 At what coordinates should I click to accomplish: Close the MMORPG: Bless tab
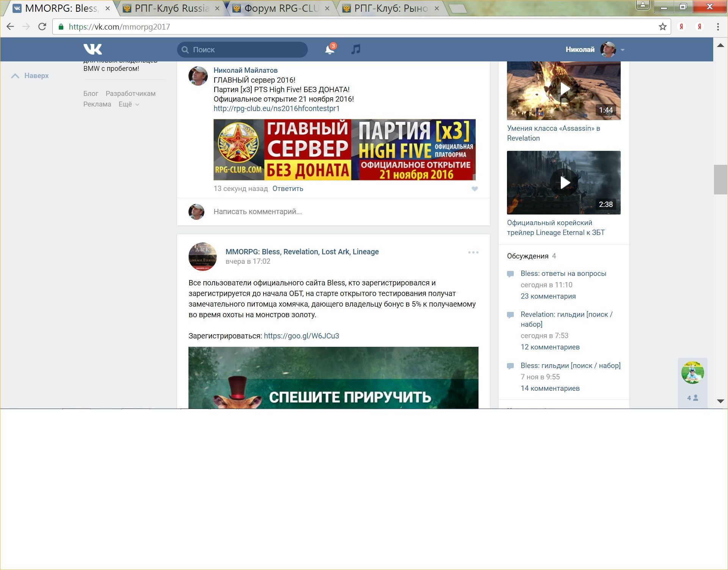click(x=107, y=8)
